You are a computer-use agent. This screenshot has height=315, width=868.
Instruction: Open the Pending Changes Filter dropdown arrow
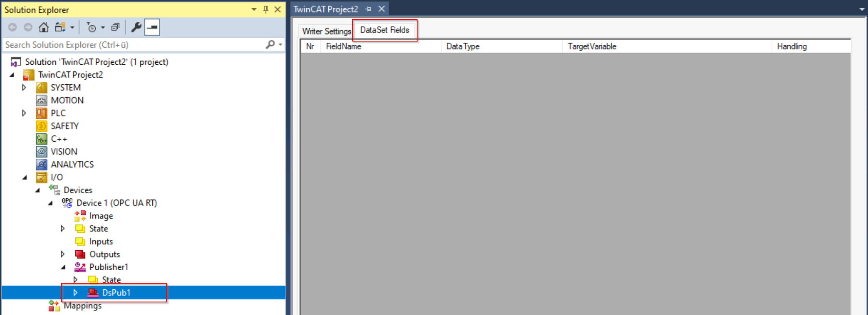[x=103, y=28]
